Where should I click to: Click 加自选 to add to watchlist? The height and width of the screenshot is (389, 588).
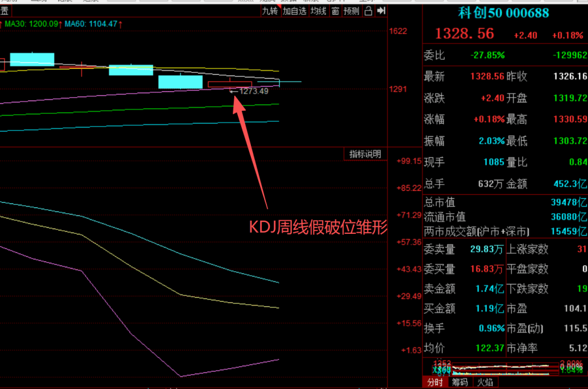click(x=295, y=11)
